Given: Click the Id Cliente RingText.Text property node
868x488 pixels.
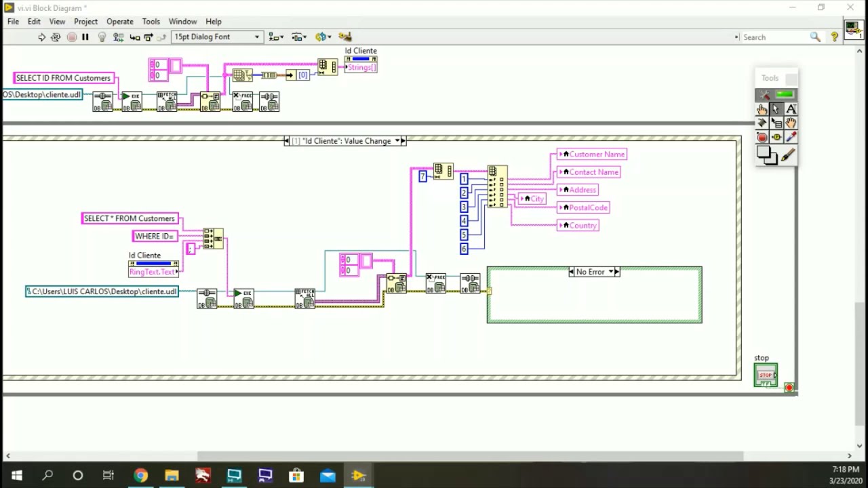Looking at the screenshot, I should point(154,268).
